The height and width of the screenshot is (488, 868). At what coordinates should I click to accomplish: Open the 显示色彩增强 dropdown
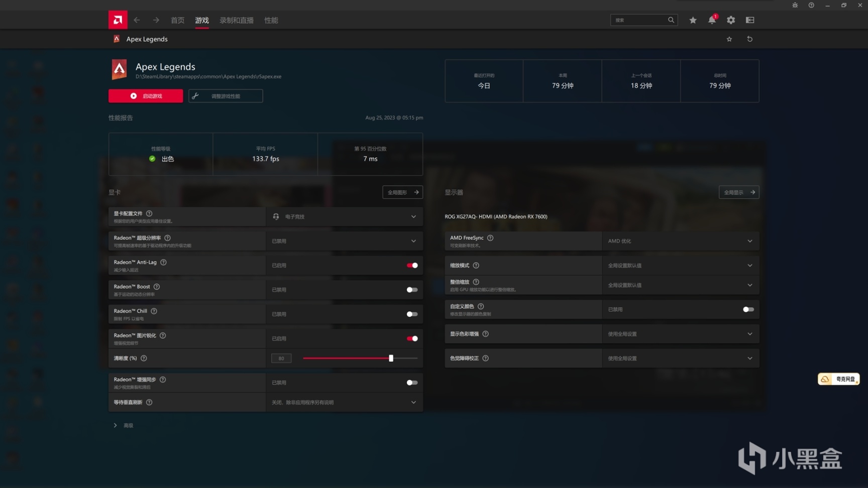[x=681, y=334]
